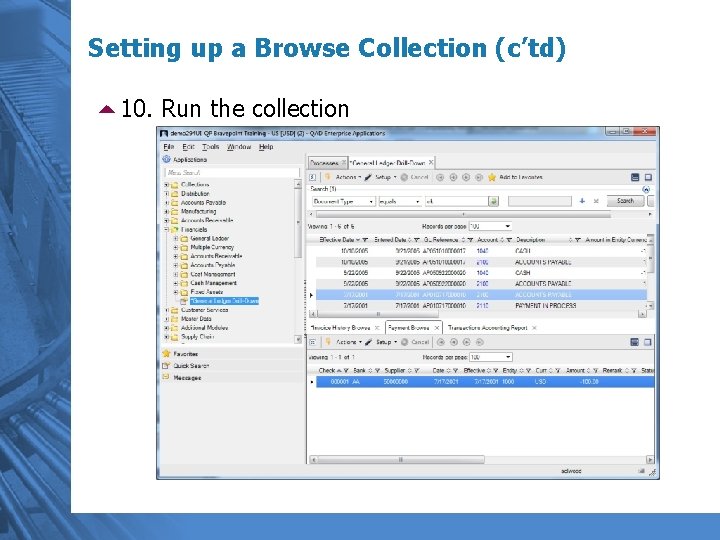Expand the Cost Management subfolder

click(176, 274)
